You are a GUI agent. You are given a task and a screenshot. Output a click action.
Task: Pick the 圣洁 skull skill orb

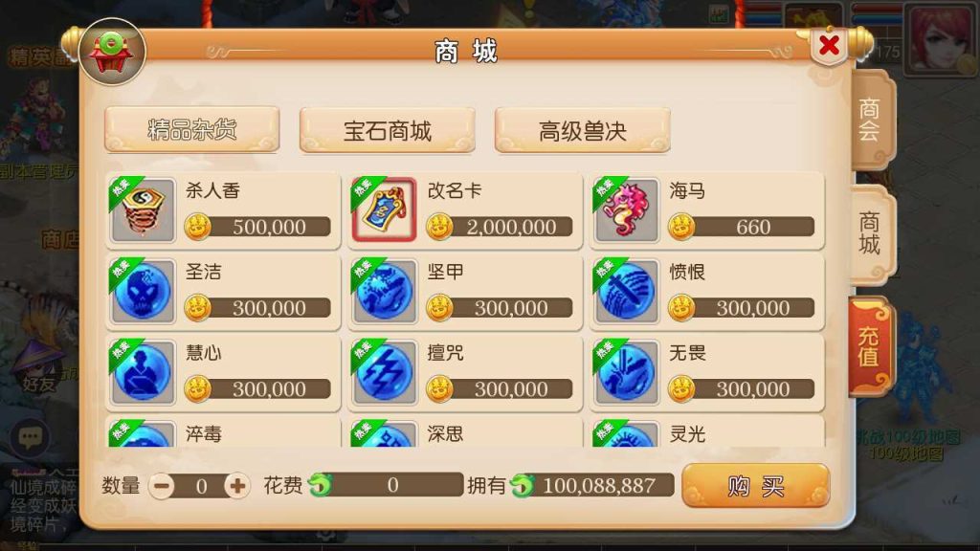pos(144,292)
